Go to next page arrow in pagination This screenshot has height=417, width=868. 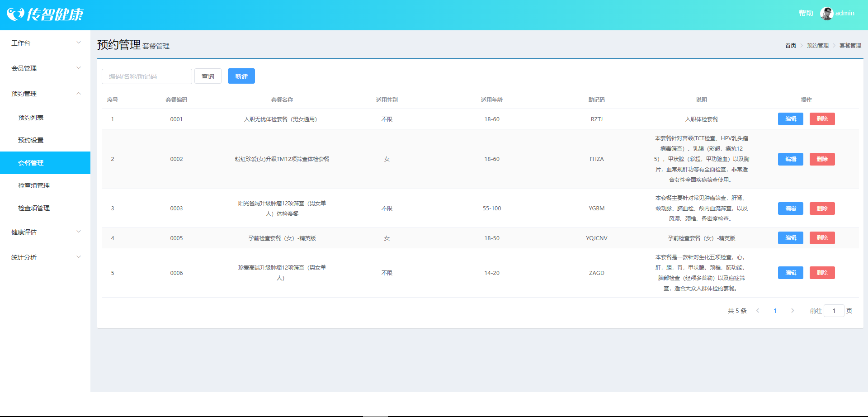(x=793, y=311)
